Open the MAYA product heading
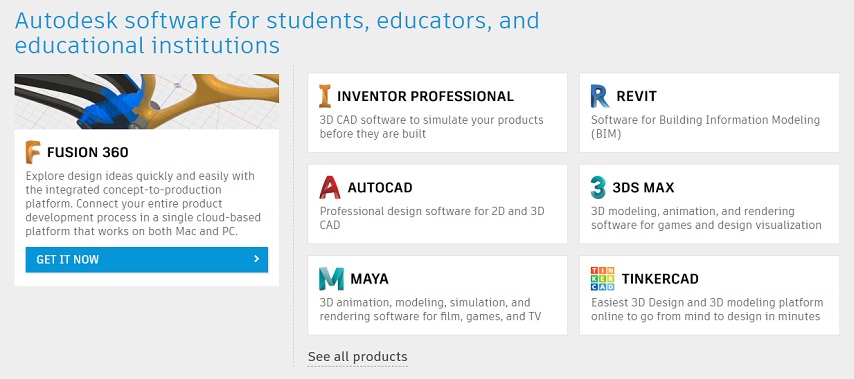Image resolution: width=854 pixels, height=379 pixels. [x=369, y=279]
